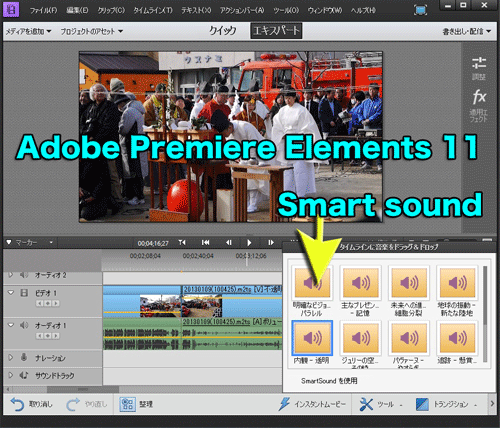Screen dimensions: 500x428
Task: Add keyframe on ビデオ 1 track
Action: pos(48,303)
